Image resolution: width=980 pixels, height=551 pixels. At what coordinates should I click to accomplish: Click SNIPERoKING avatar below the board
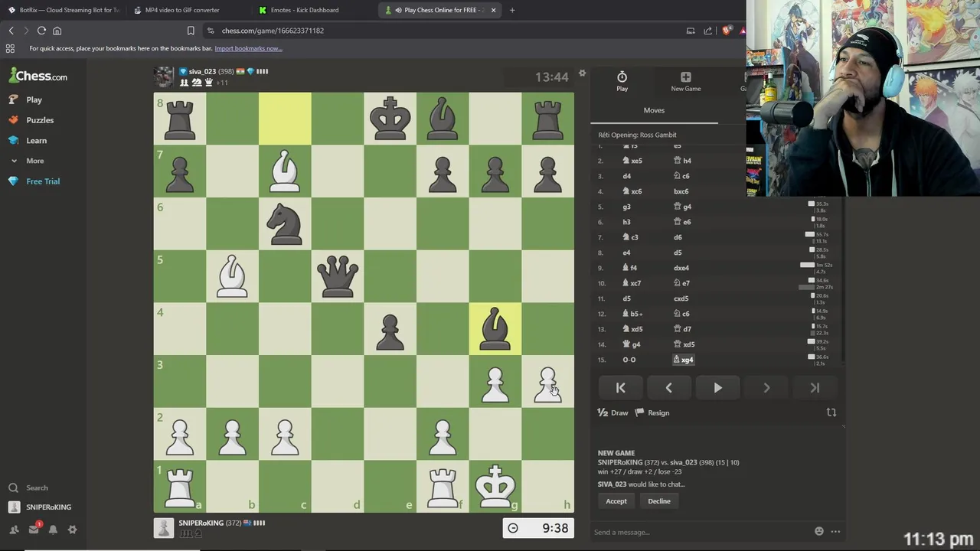(164, 528)
